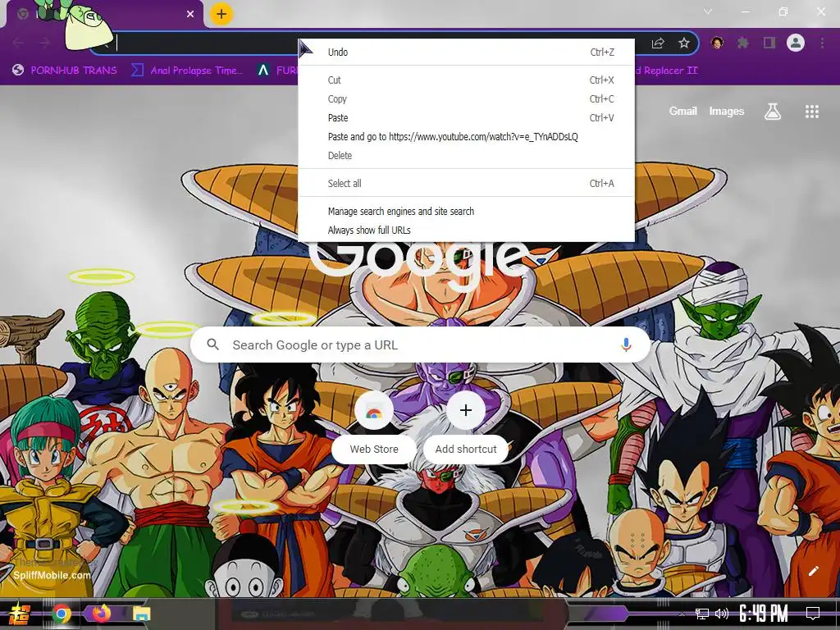Choose Cut from context menu

[466, 80]
